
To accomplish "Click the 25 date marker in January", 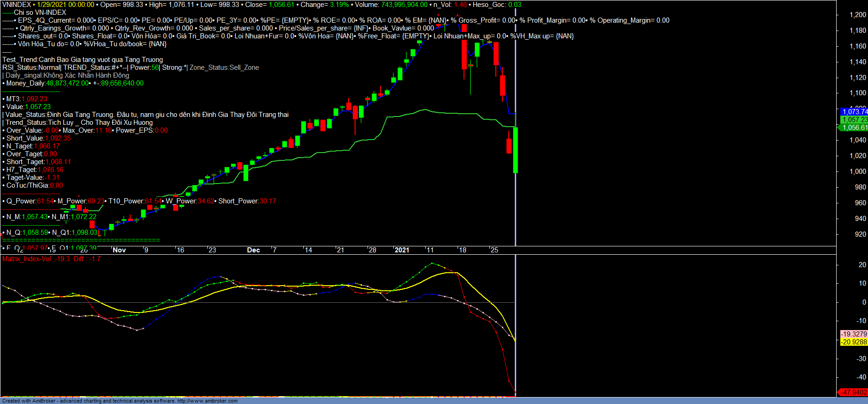I will 494,250.
